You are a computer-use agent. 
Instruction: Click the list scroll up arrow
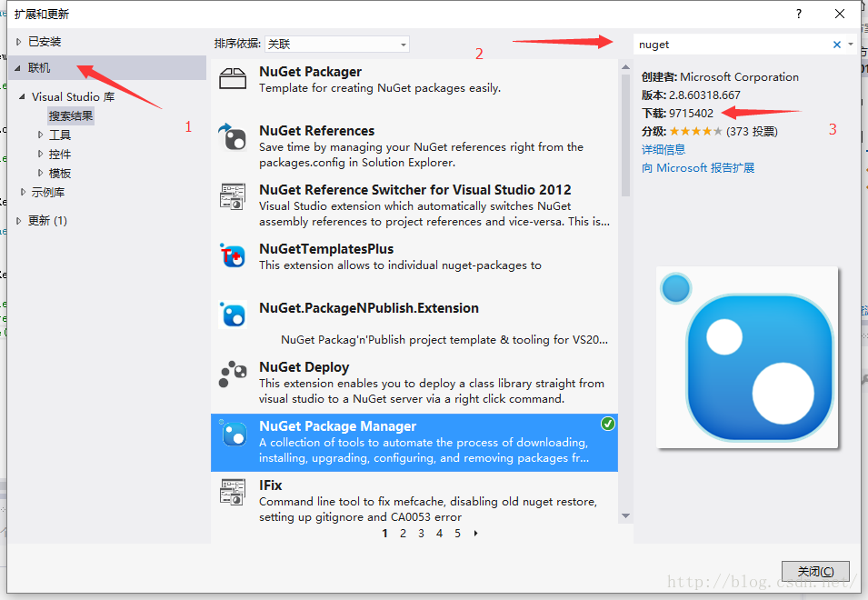[626, 67]
